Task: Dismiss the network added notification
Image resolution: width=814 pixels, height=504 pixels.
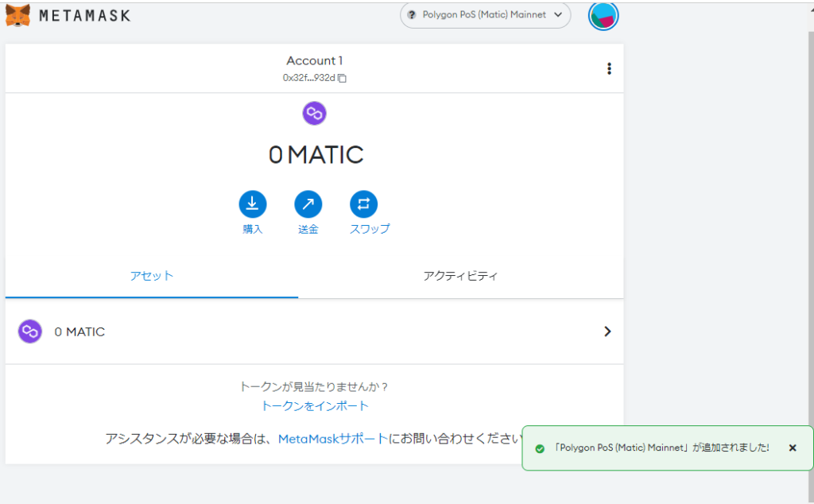Action: [793, 448]
